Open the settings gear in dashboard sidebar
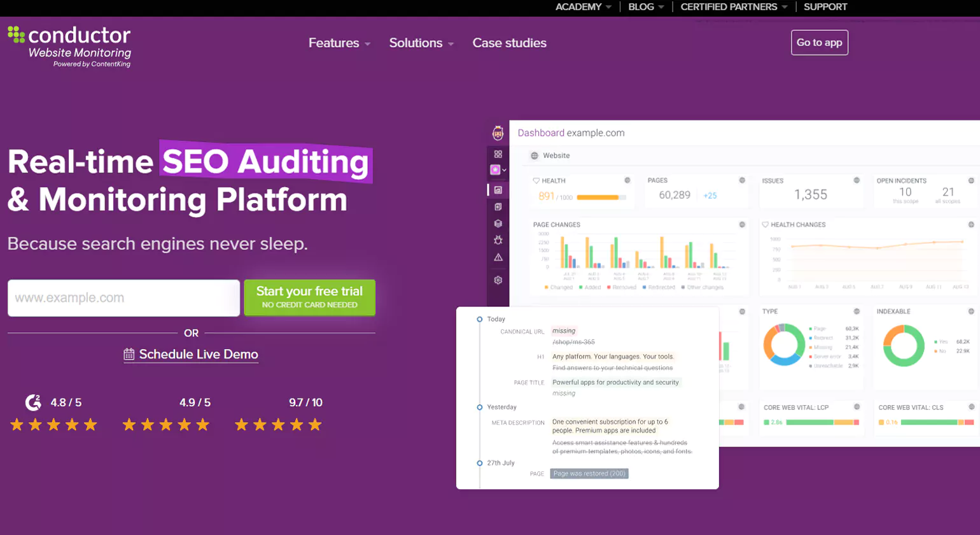 pos(498,280)
